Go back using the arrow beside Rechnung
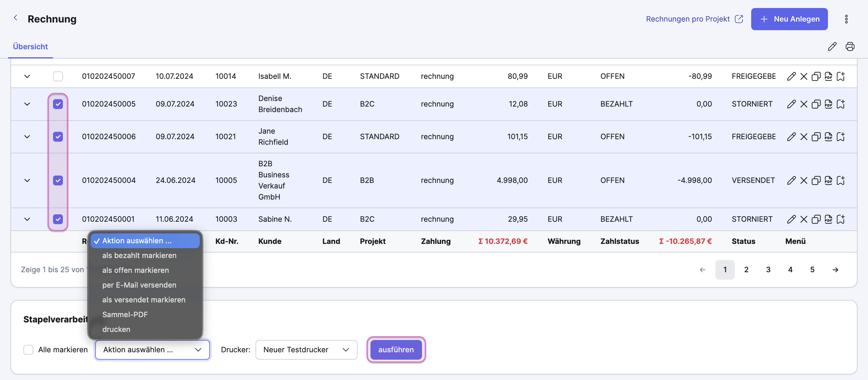This screenshot has height=380, width=868. 15,18
